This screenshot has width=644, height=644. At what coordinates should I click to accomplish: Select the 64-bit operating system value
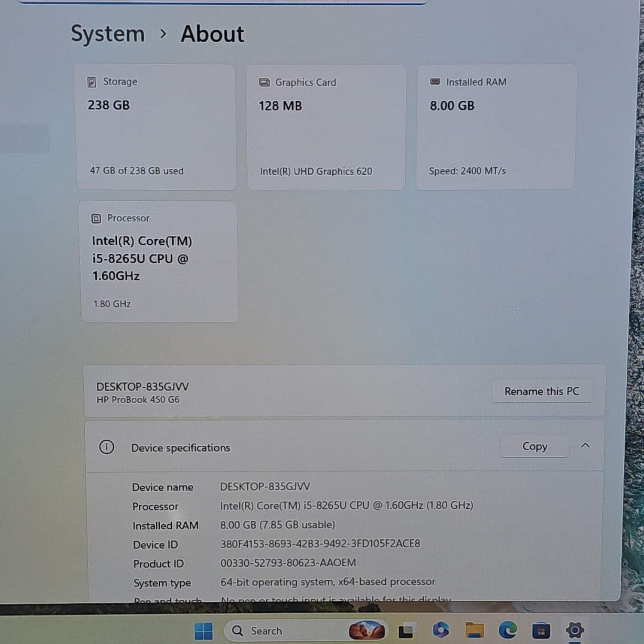[328, 582]
